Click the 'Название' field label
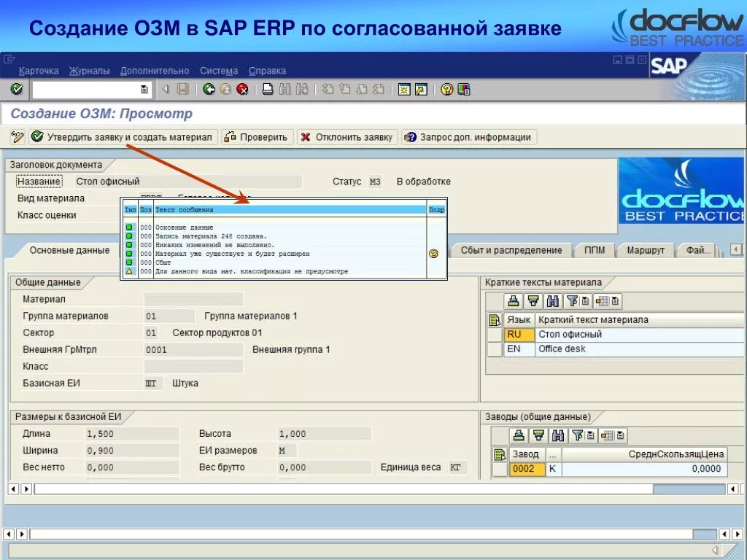The image size is (747, 560). [x=39, y=182]
